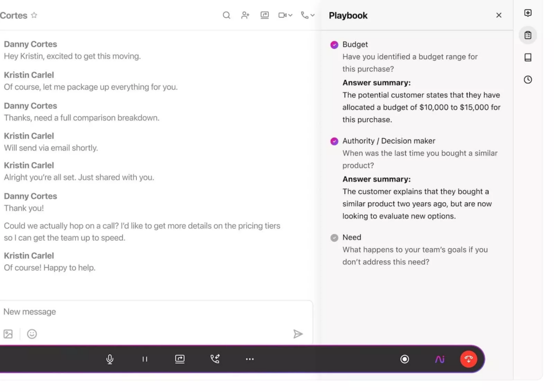Toggle the Authority / Decision maker checkmark
The height and width of the screenshot is (392, 554).
(334, 141)
